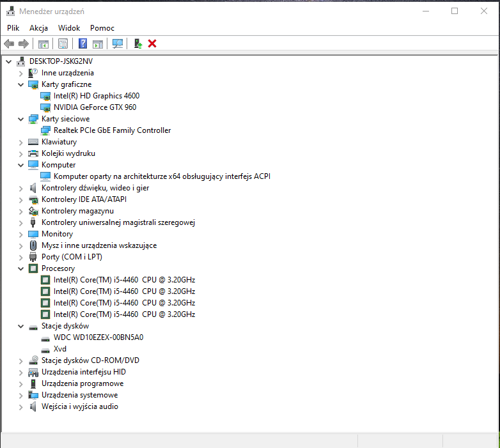
Task: Open the Akcja menu
Action: click(x=38, y=28)
